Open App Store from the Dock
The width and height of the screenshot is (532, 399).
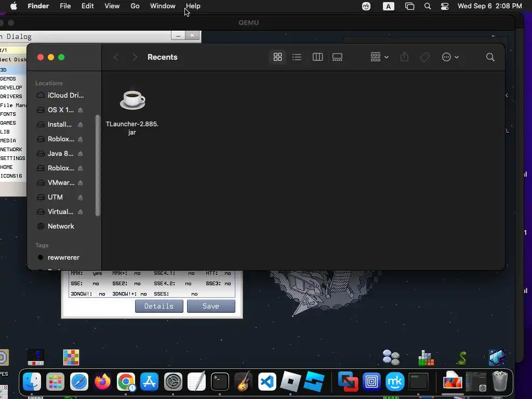coord(149,382)
